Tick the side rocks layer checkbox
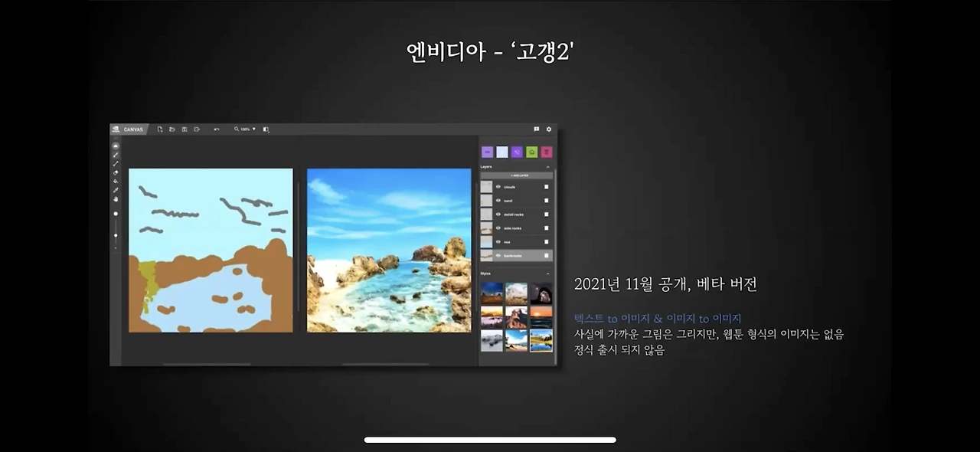 (x=547, y=228)
